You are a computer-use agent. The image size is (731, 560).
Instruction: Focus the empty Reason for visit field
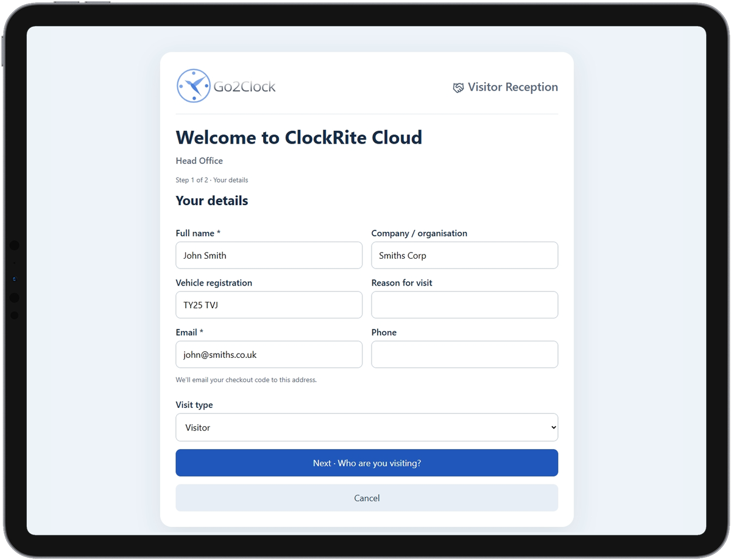tap(465, 305)
